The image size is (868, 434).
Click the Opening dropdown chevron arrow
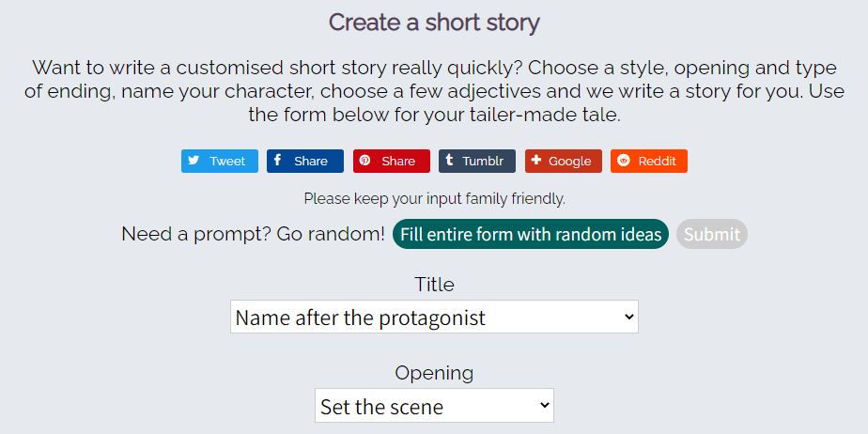(x=544, y=406)
